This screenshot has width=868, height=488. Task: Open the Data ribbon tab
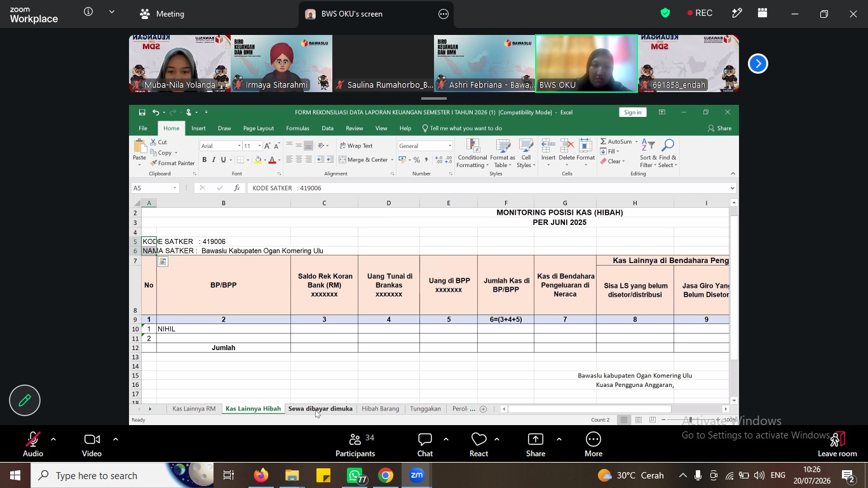[x=327, y=128]
